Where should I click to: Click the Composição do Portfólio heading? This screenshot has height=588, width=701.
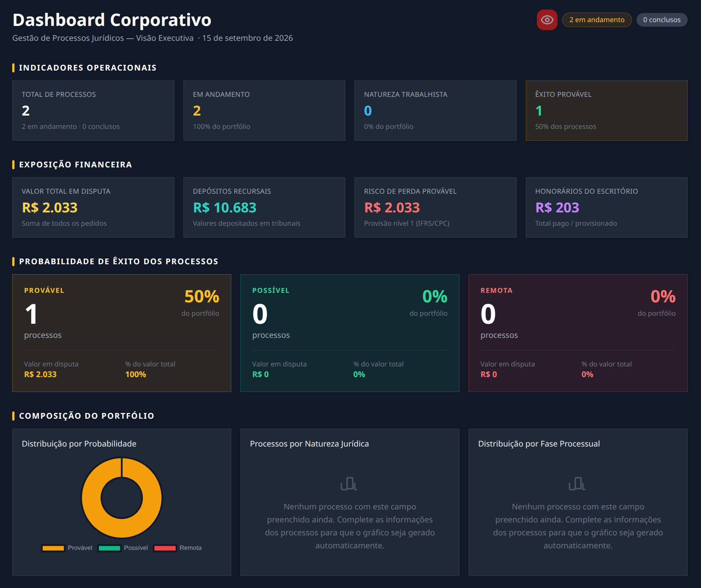click(87, 416)
